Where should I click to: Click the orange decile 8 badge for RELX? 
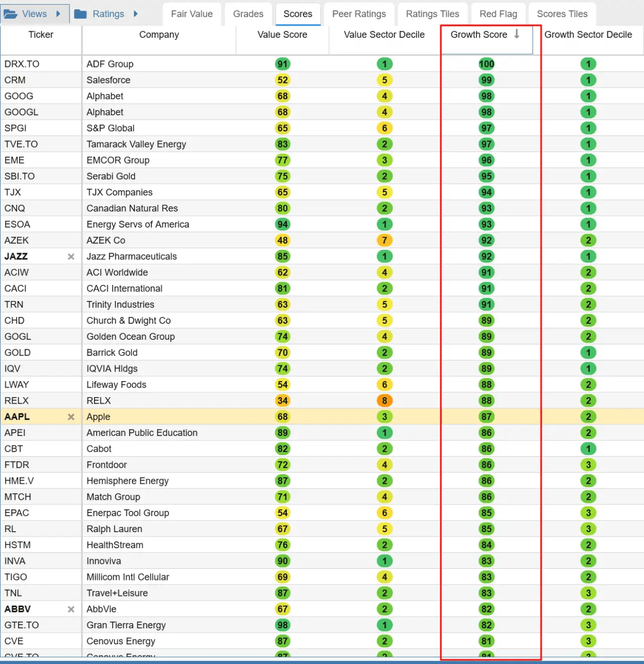tap(384, 400)
